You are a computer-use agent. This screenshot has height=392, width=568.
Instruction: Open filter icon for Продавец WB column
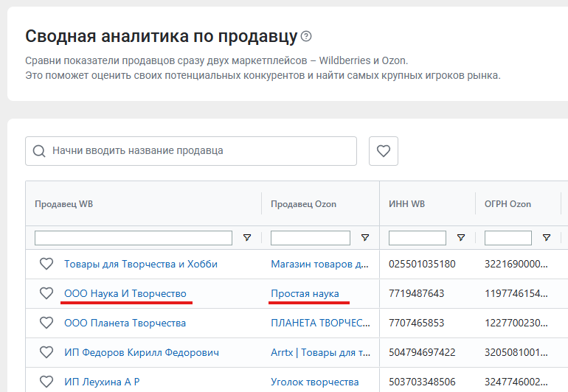[x=247, y=238]
